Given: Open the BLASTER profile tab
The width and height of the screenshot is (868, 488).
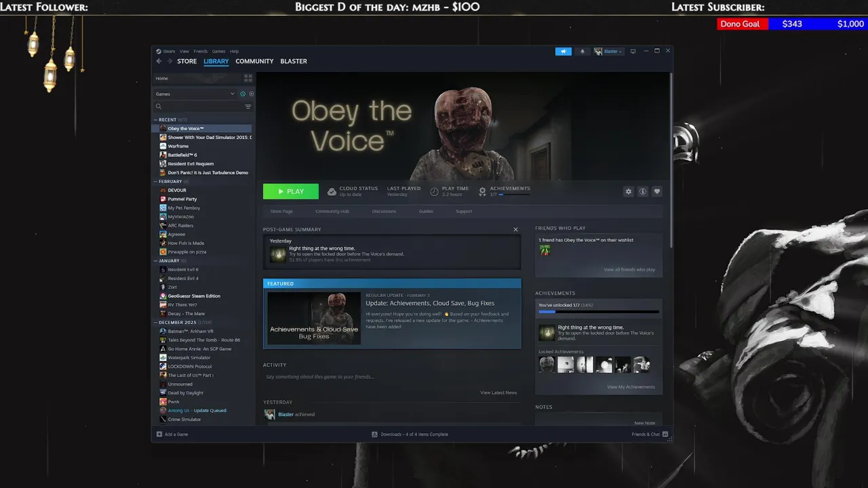Looking at the screenshot, I should (x=294, y=61).
